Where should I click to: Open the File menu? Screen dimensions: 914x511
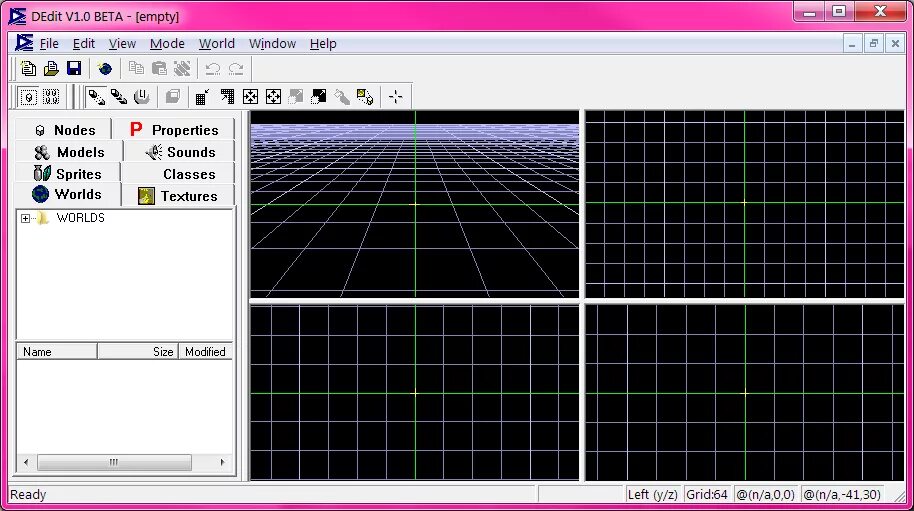tap(49, 44)
